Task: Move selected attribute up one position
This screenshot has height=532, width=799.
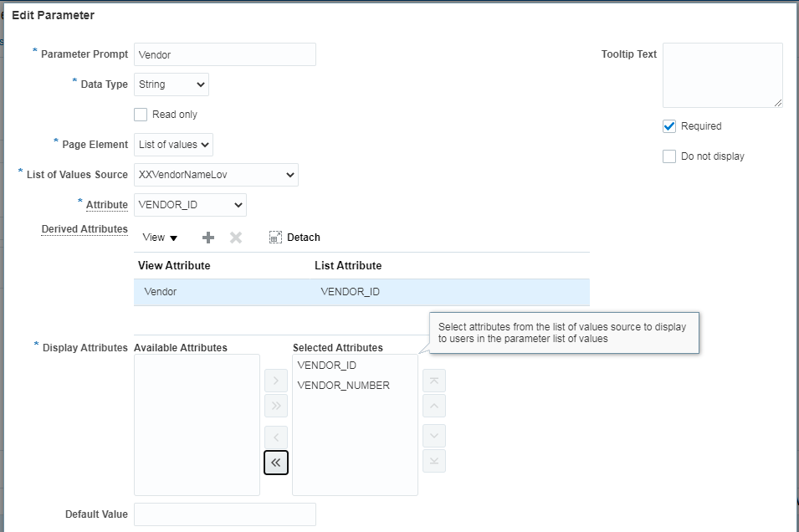Action: tap(434, 406)
